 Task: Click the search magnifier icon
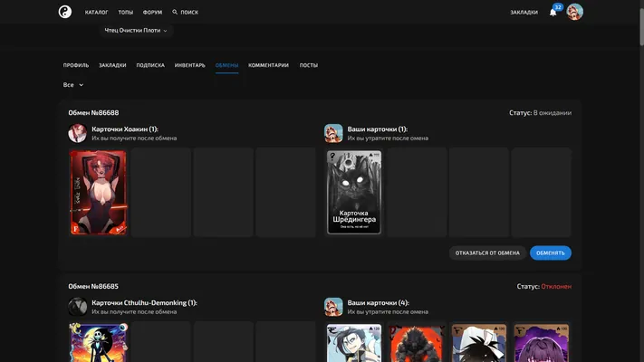[175, 12]
